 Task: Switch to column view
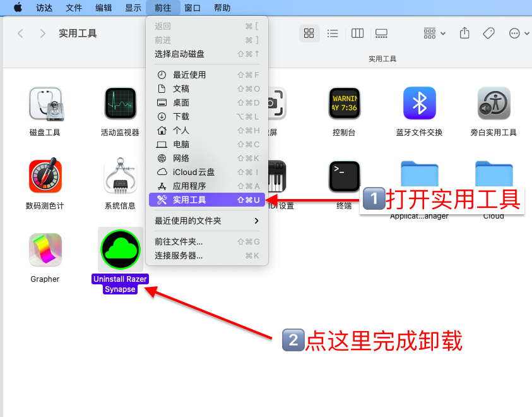tap(357, 33)
